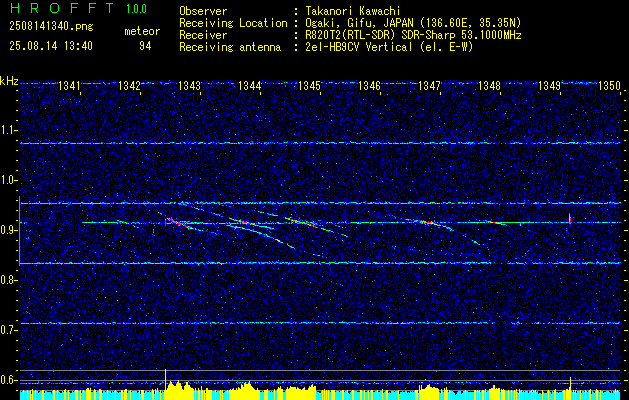This screenshot has width=629, height=400.
Task: Click the 0.7 kHz axis label
Action: [x=8, y=330]
